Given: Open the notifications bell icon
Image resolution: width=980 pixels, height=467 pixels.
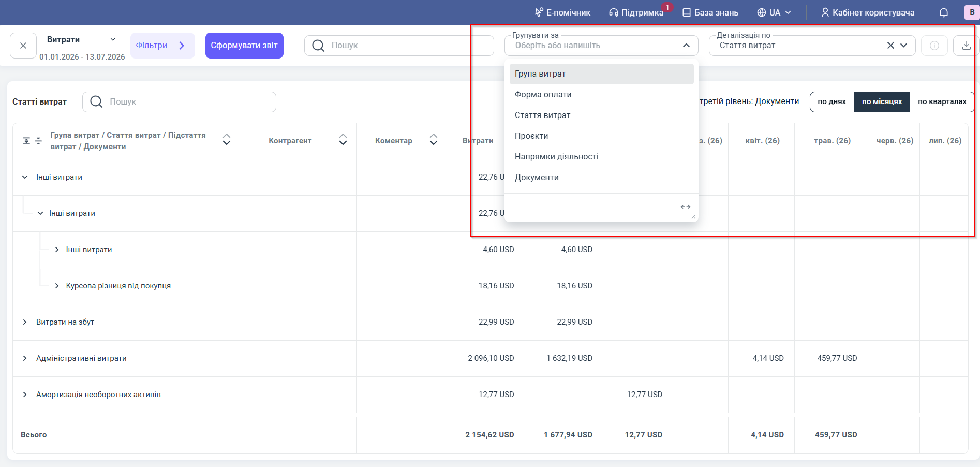Looking at the screenshot, I should coord(944,12).
